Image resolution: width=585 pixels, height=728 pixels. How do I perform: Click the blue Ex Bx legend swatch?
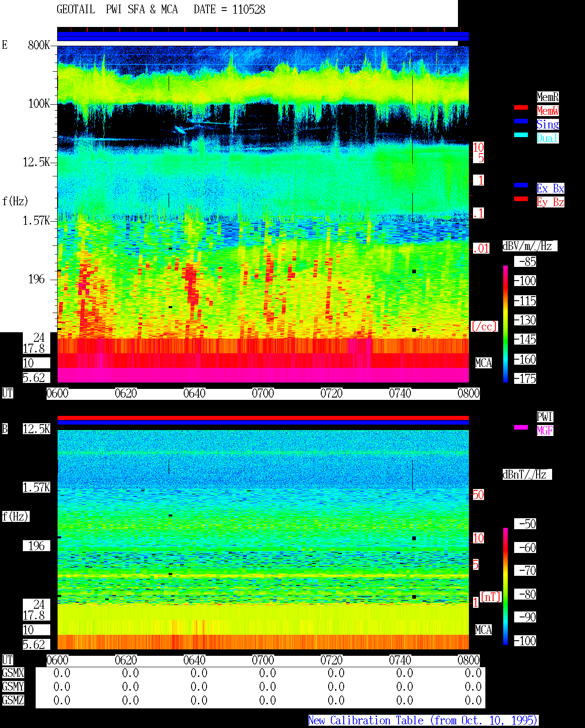(521, 185)
